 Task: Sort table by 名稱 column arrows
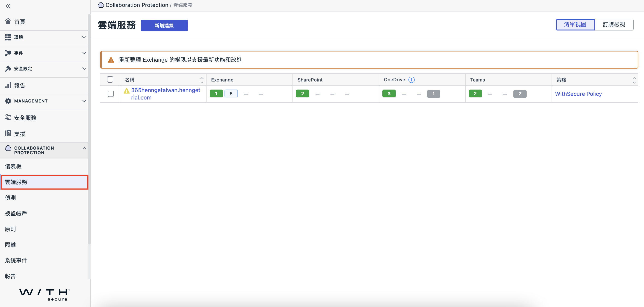(202, 80)
